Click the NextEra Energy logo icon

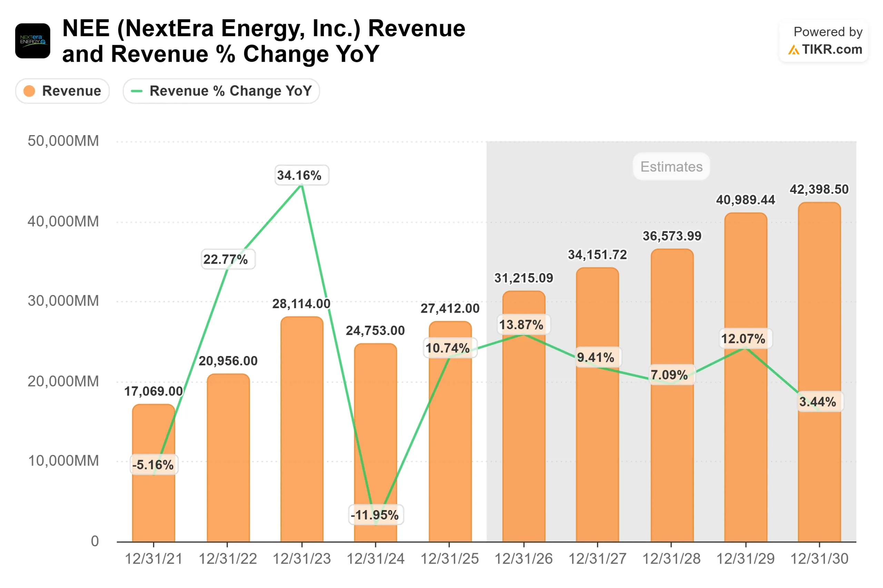tap(34, 41)
